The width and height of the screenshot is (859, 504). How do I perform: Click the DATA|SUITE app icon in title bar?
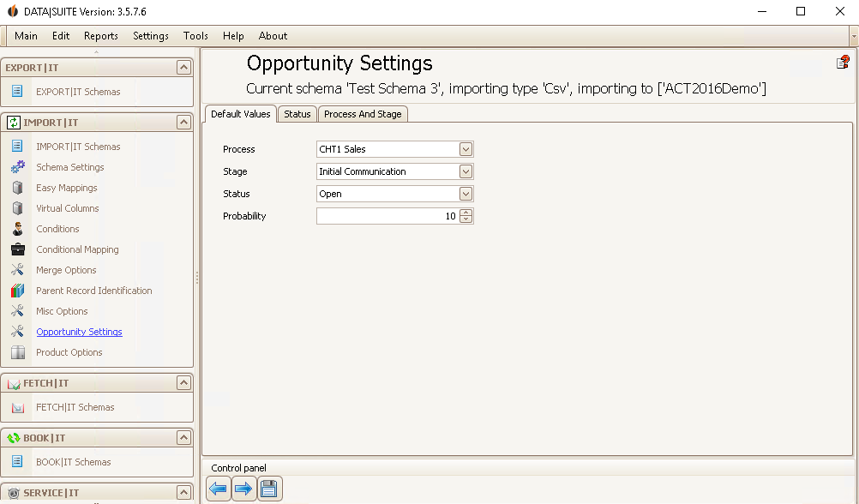(x=12, y=11)
